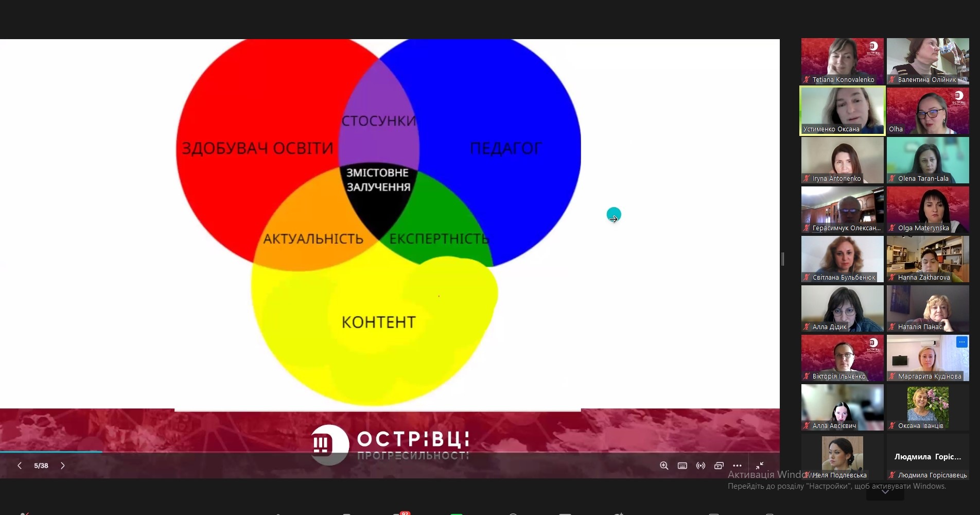Viewport: 980px width, 515px height.
Task: Select Оксана Іванців's video tile
Action: (x=928, y=407)
